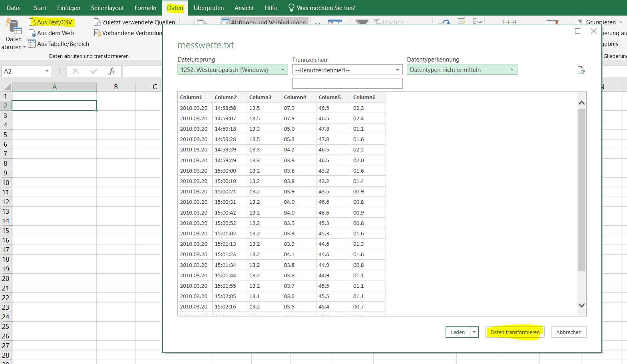Click the Gruppieren ribbon button
The image size is (627, 364).
pyautogui.click(x=600, y=22)
